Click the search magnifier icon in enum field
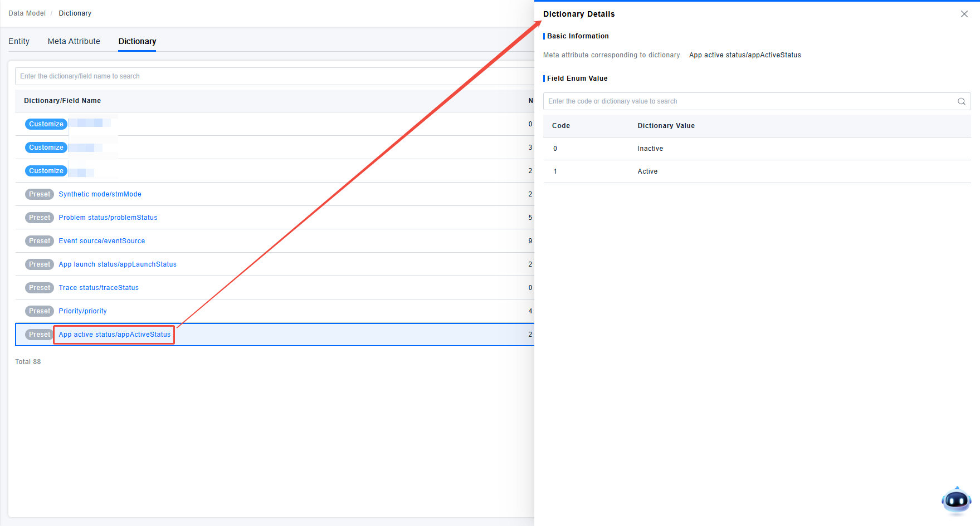The image size is (980, 526). (961, 101)
